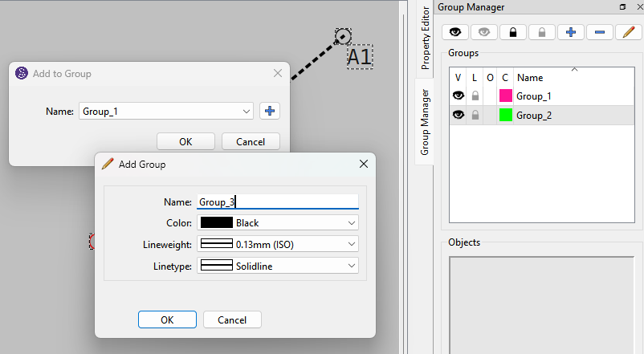Image resolution: width=644 pixels, height=354 pixels.
Task: Confirm the Add Group dialog with OK
Action: (167, 319)
